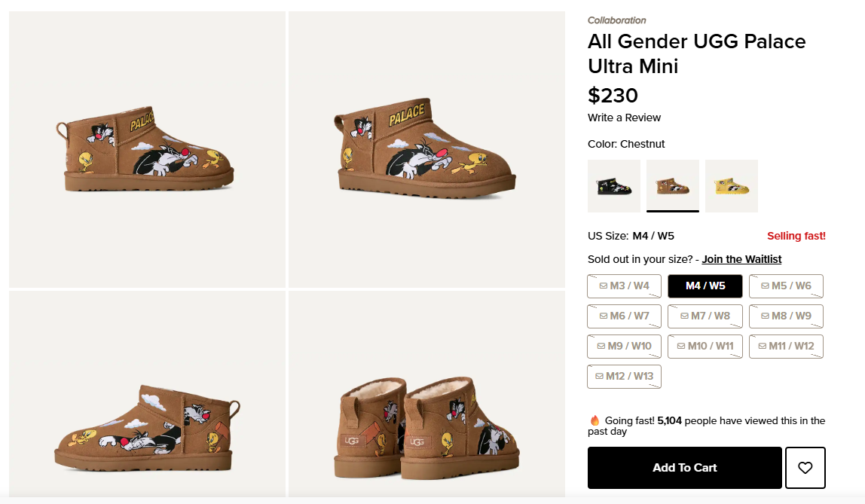The height and width of the screenshot is (504, 865).
Task: Select the yellow color swatch
Action: pyautogui.click(x=732, y=186)
